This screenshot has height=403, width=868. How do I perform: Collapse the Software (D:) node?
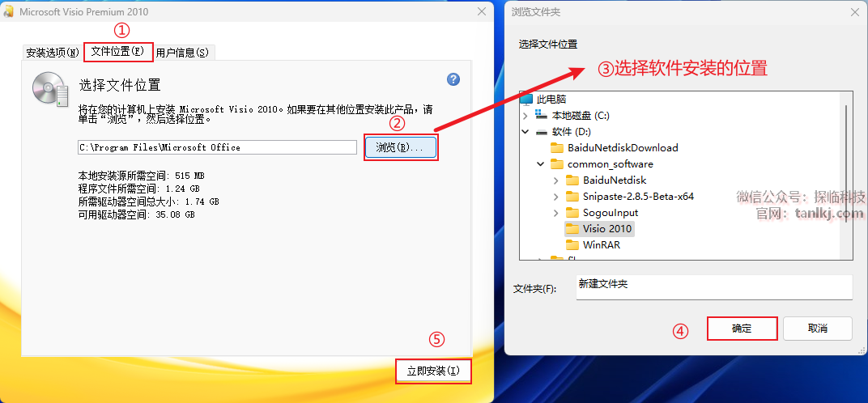(x=525, y=132)
